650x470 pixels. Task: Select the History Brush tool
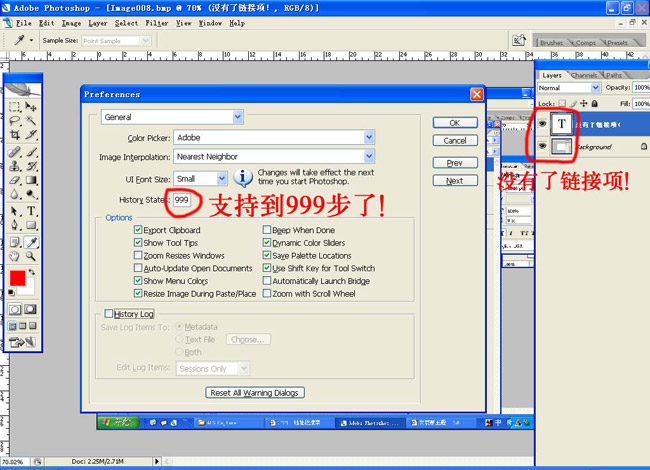(31, 166)
